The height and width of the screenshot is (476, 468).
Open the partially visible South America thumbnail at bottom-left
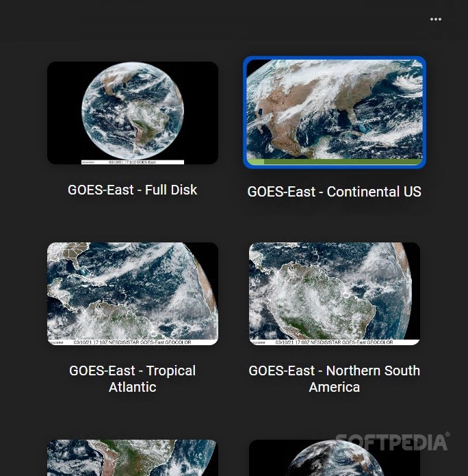pyautogui.click(x=133, y=458)
